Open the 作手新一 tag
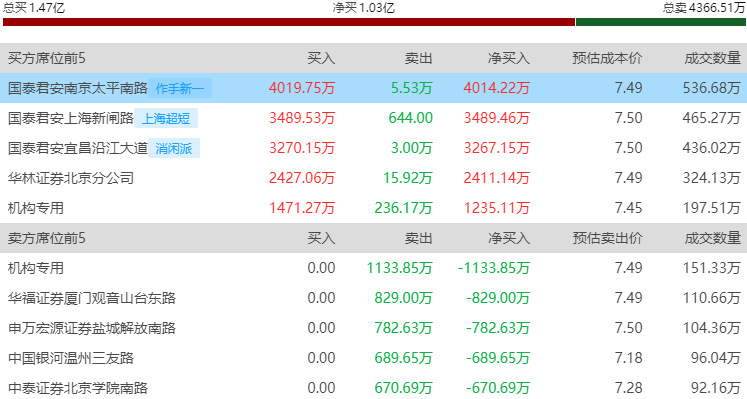747x399 pixels. pyautogui.click(x=180, y=89)
